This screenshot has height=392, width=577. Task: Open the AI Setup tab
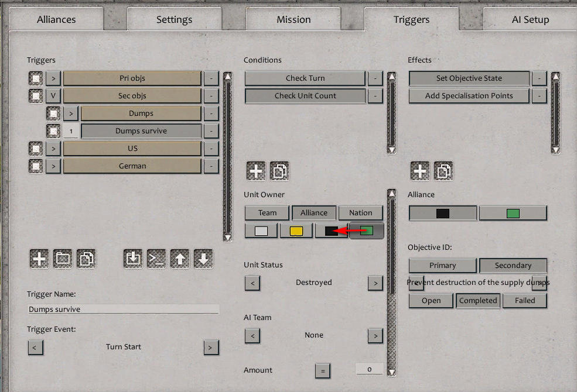coord(530,19)
